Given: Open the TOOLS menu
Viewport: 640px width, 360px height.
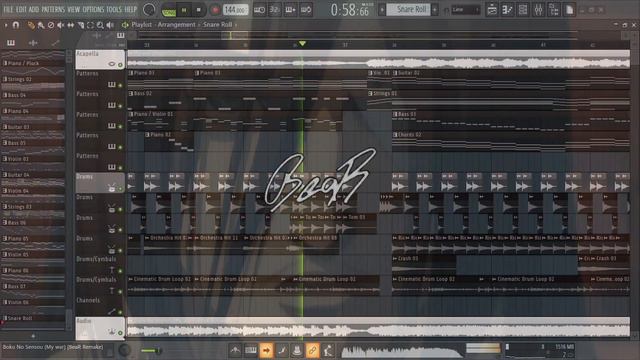Looking at the screenshot, I should [114, 9].
